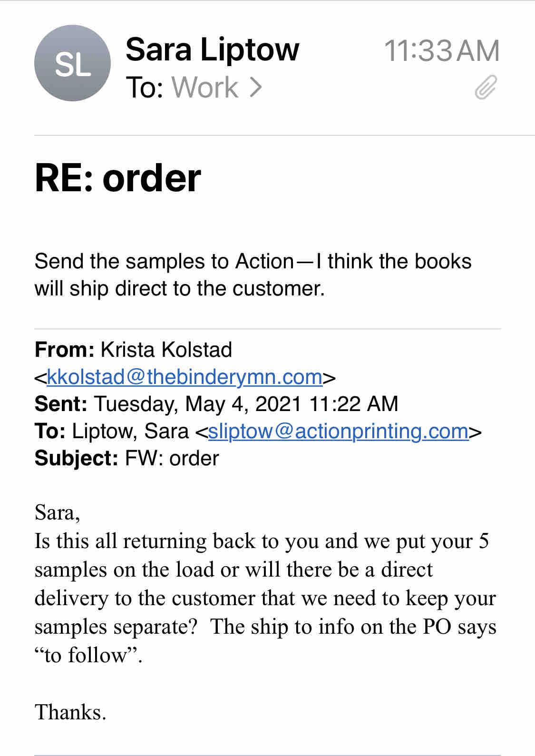
Task: Tap the SL sender avatar
Action: pos(72,64)
